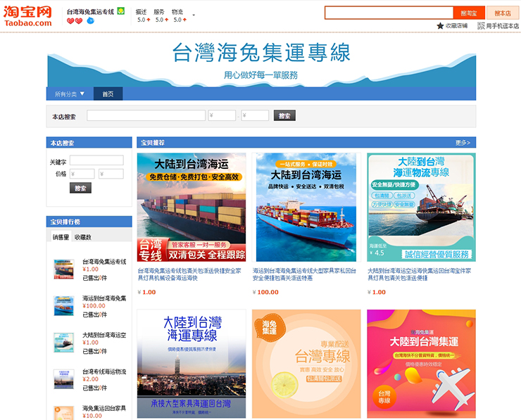Click the top Taobao search input box
This screenshot has width=521, height=420.
click(389, 13)
